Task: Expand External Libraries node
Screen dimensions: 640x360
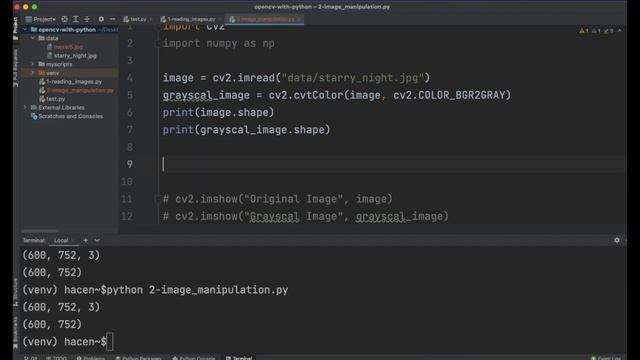Action: click(x=25, y=107)
